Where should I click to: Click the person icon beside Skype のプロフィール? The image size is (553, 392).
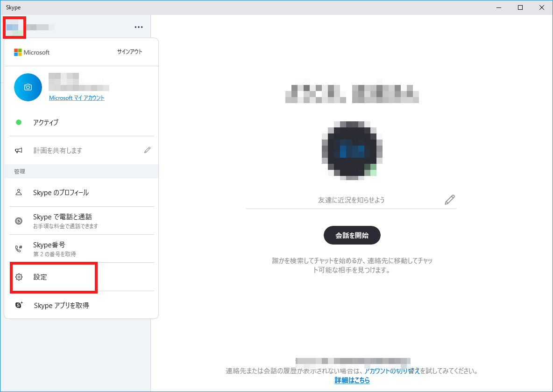[x=19, y=192]
